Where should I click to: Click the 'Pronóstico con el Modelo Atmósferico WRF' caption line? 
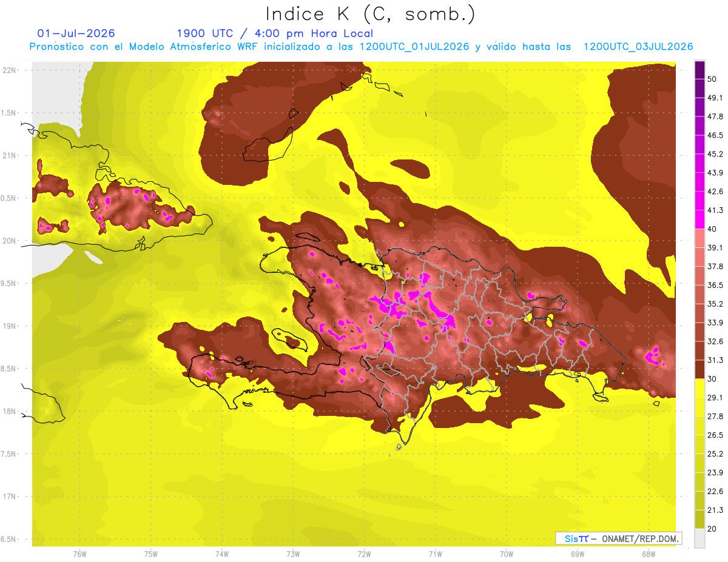(361, 47)
